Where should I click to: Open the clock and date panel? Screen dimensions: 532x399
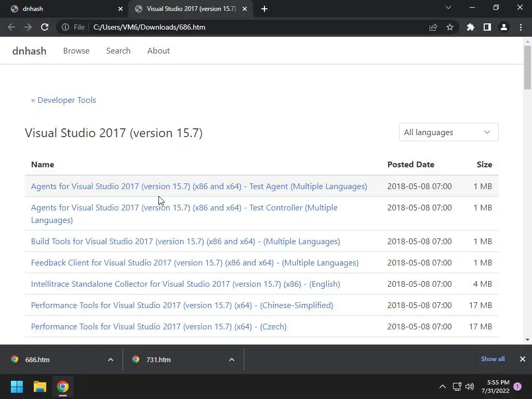[495, 387]
